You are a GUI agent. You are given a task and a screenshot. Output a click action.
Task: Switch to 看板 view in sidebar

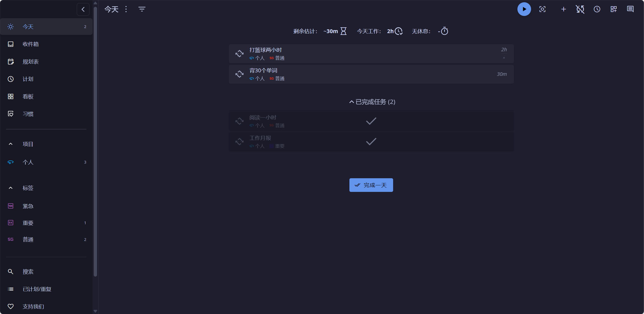[x=28, y=97]
